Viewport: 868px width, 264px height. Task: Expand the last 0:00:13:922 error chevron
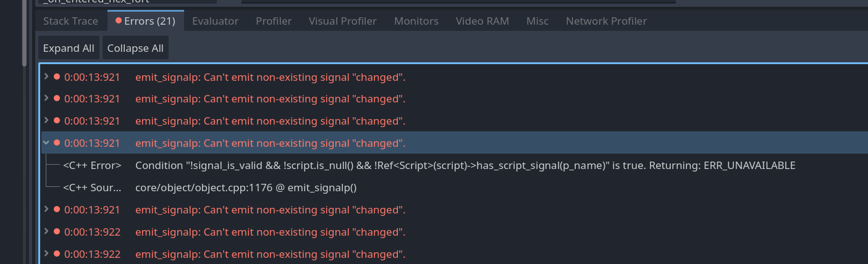click(46, 254)
